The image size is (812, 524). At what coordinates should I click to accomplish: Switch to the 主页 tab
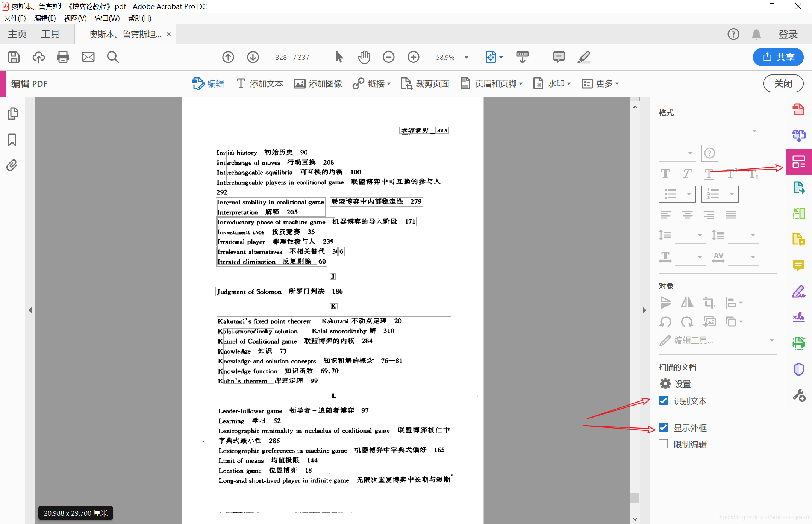(x=17, y=34)
